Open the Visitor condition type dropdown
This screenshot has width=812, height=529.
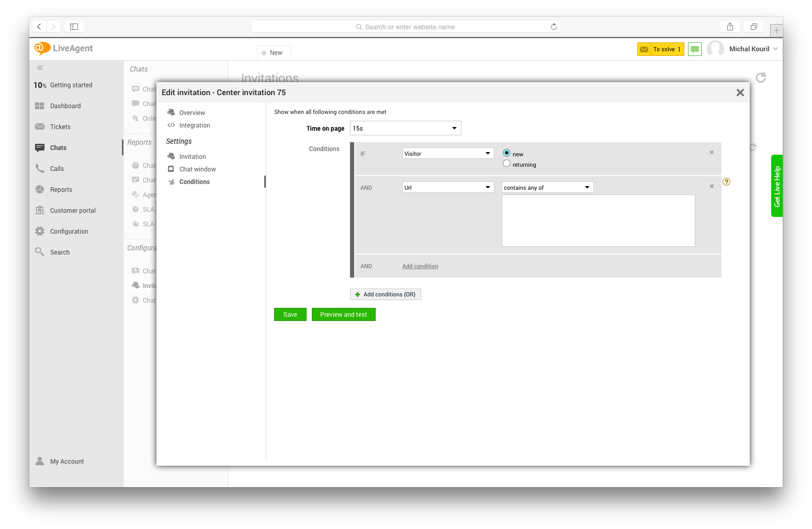pyautogui.click(x=448, y=154)
